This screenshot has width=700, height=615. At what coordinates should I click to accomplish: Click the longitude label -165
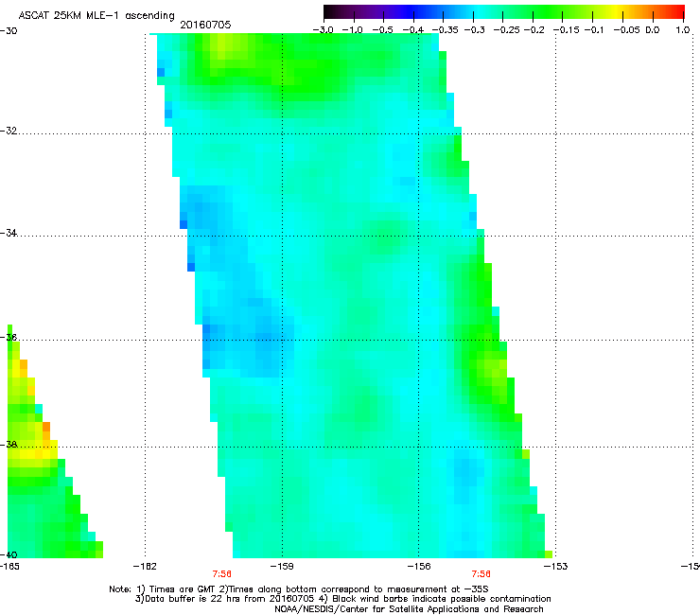pos(9,567)
